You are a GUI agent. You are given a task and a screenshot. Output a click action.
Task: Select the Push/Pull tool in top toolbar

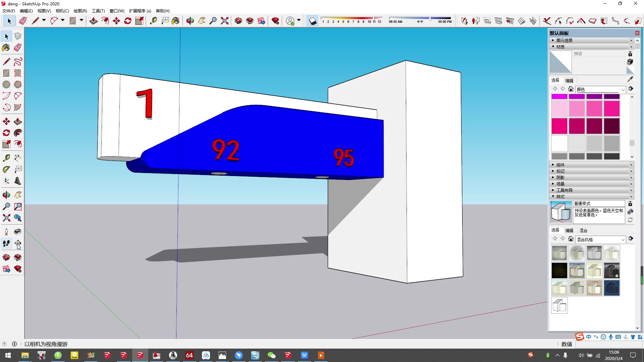[x=93, y=21]
